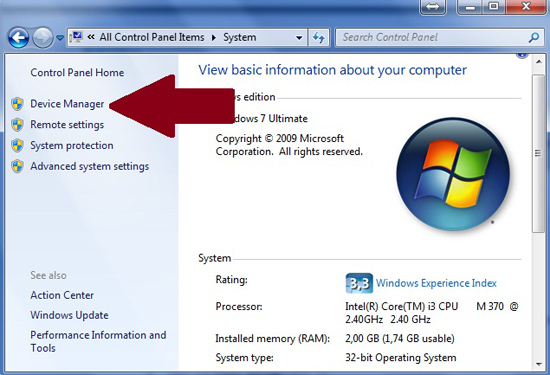Screen dimensions: 550x375
Task: Click the vertical scrollbar thumb
Action: click(538, 153)
